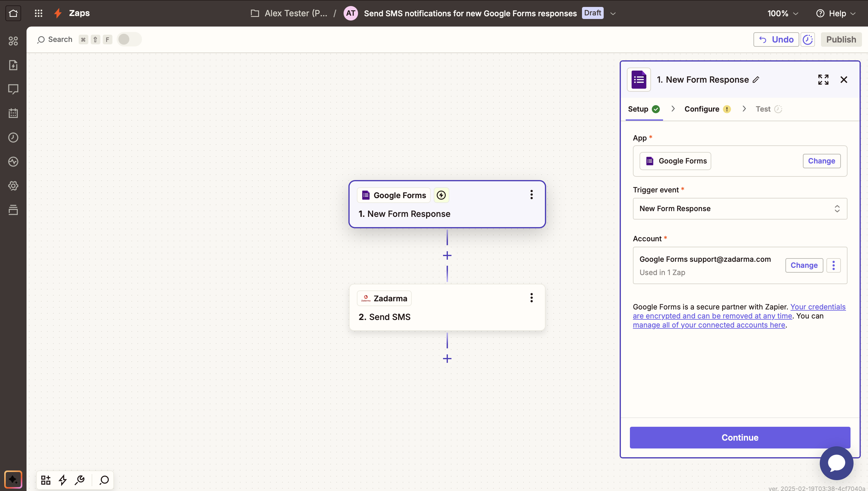Click the AI sparkle icon at bottom-left

point(13,479)
